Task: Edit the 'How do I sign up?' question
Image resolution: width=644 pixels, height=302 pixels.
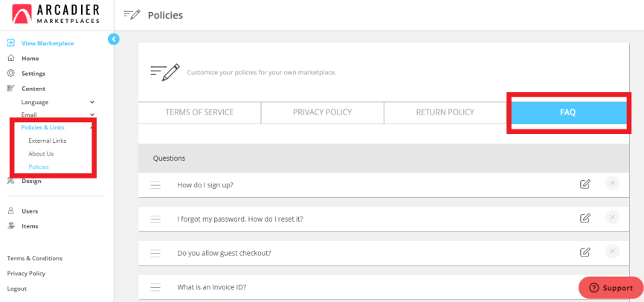Action: coord(585,184)
